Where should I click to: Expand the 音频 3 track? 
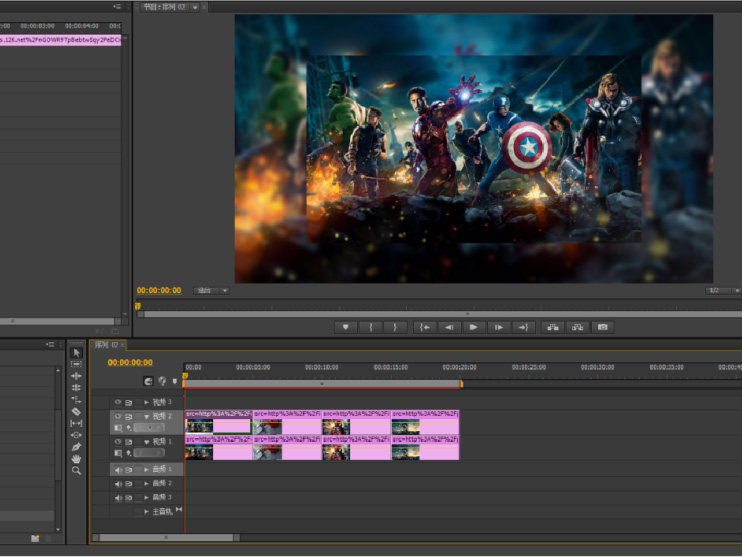(147, 498)
